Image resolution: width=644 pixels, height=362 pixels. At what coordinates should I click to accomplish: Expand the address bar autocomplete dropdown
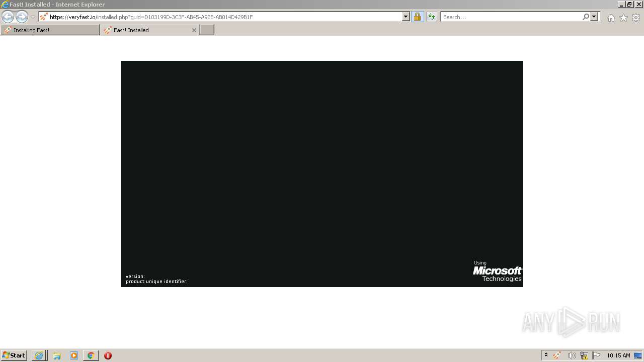click(406, 17)
